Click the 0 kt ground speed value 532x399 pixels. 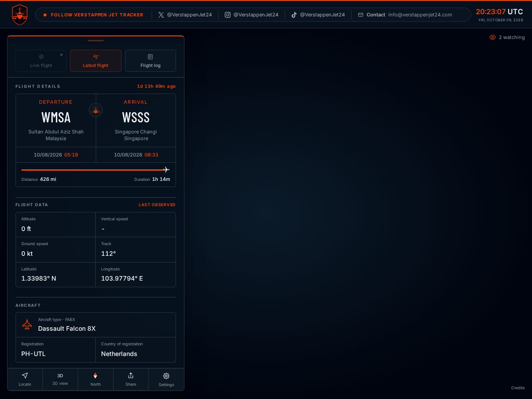coord(27,254)
